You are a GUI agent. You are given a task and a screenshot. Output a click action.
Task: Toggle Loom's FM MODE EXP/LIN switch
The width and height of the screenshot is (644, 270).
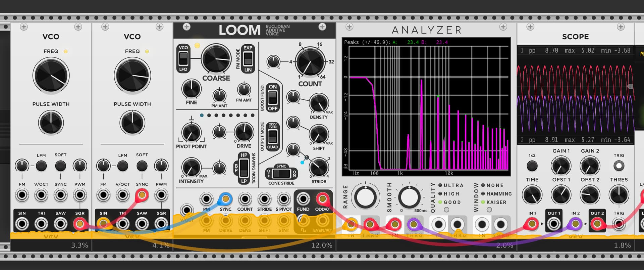248,59
